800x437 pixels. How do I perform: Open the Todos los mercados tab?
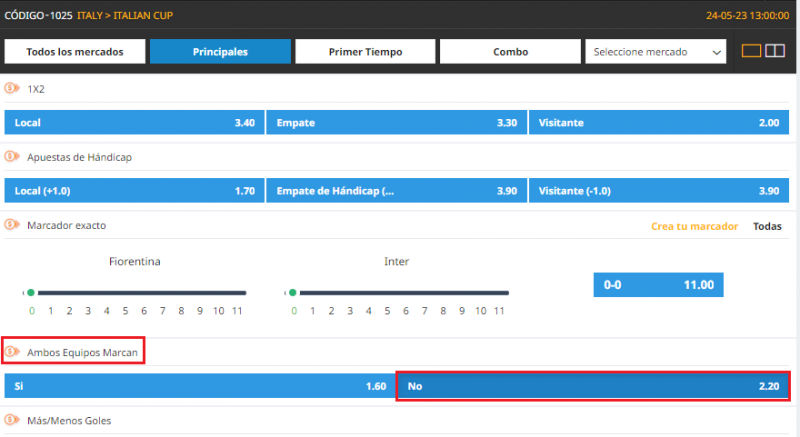(75, 52)
